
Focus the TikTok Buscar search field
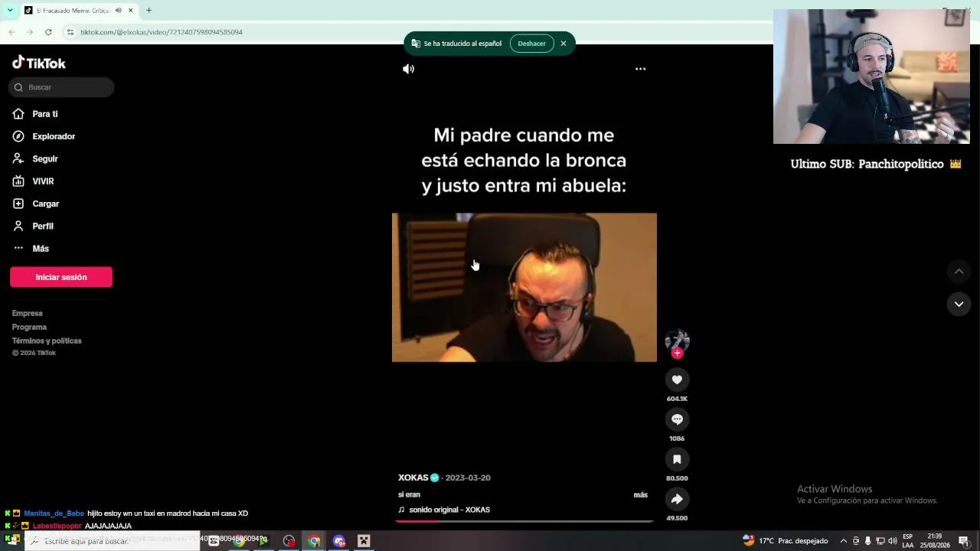pos(61,87)
